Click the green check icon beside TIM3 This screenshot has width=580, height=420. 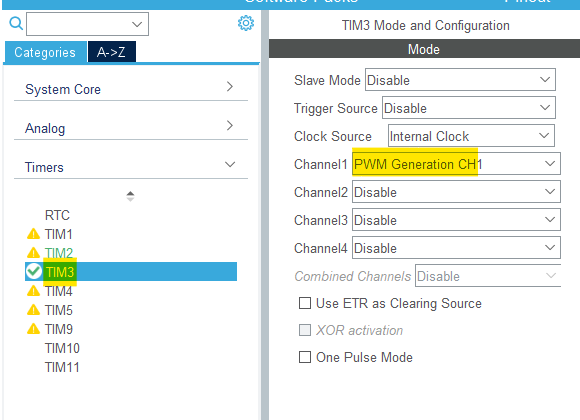(34, 271)
